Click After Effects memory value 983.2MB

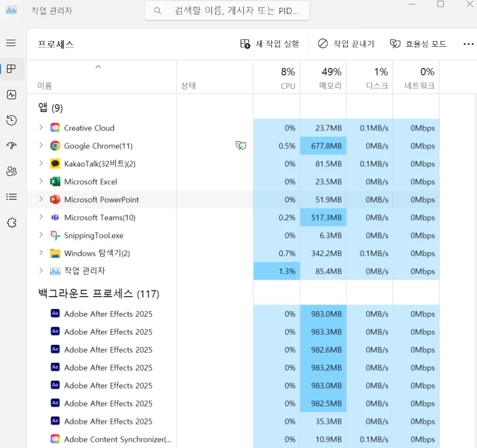tap(326, 368)
